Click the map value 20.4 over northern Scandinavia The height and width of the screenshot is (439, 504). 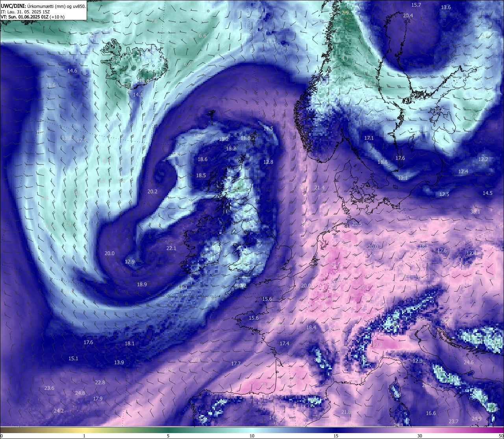click(408, 16)
